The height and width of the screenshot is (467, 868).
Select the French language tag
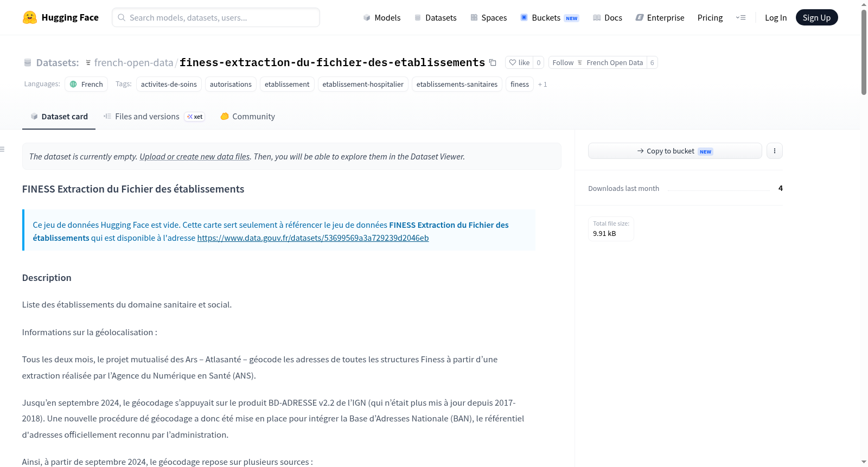[86, 84]
